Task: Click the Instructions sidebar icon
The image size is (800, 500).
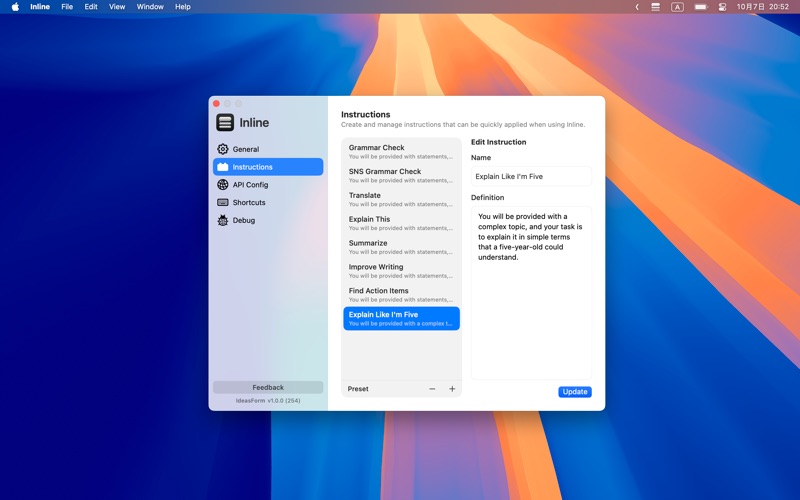Action: (x=223, y=167)
